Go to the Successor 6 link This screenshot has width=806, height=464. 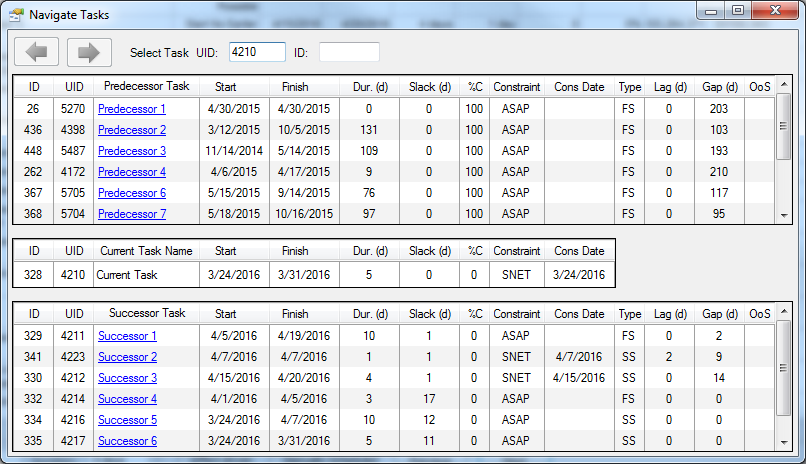127,442
